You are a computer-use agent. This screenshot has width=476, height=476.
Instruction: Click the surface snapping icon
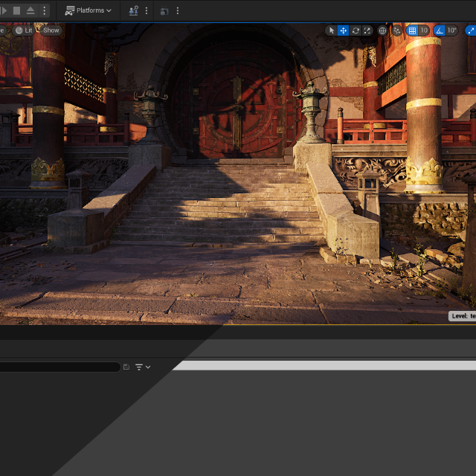tap(396, 30)
